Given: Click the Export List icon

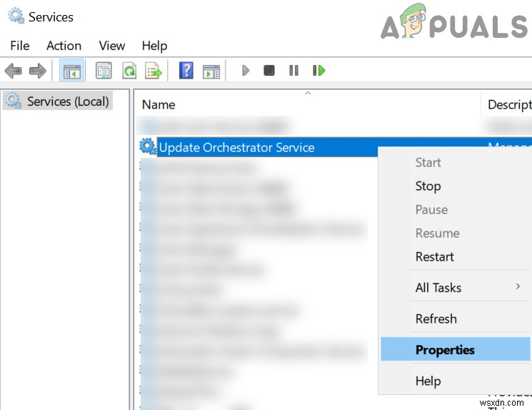Looking at the screenshot, I should [154, 71].
